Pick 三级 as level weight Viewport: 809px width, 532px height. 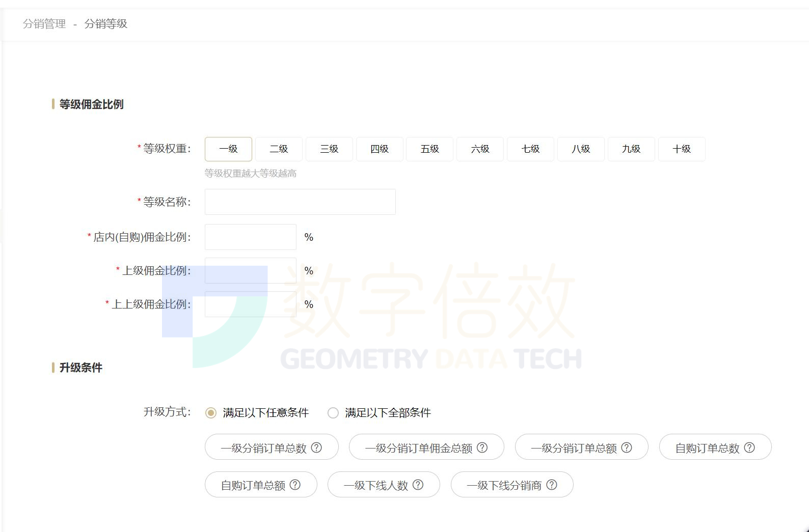[x=329, y=149]
